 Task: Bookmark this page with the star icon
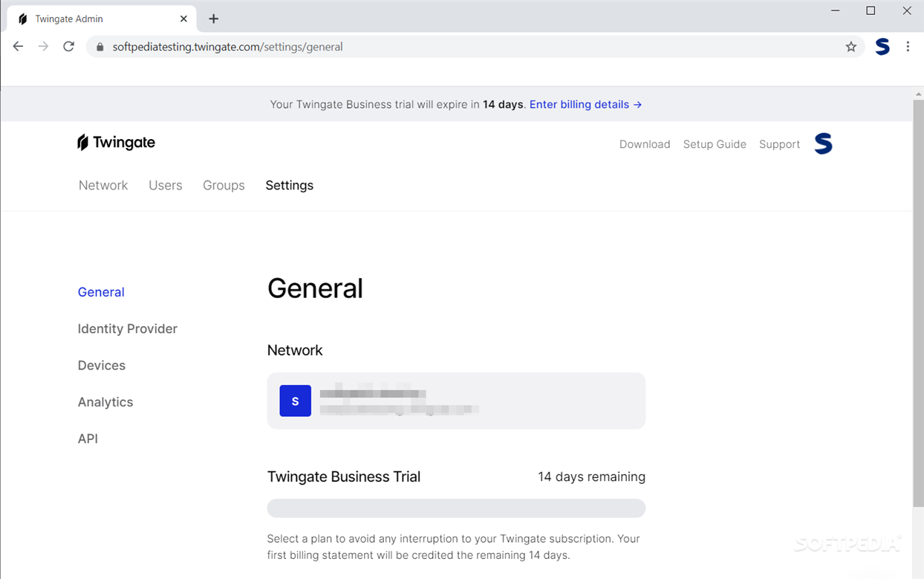851,47
